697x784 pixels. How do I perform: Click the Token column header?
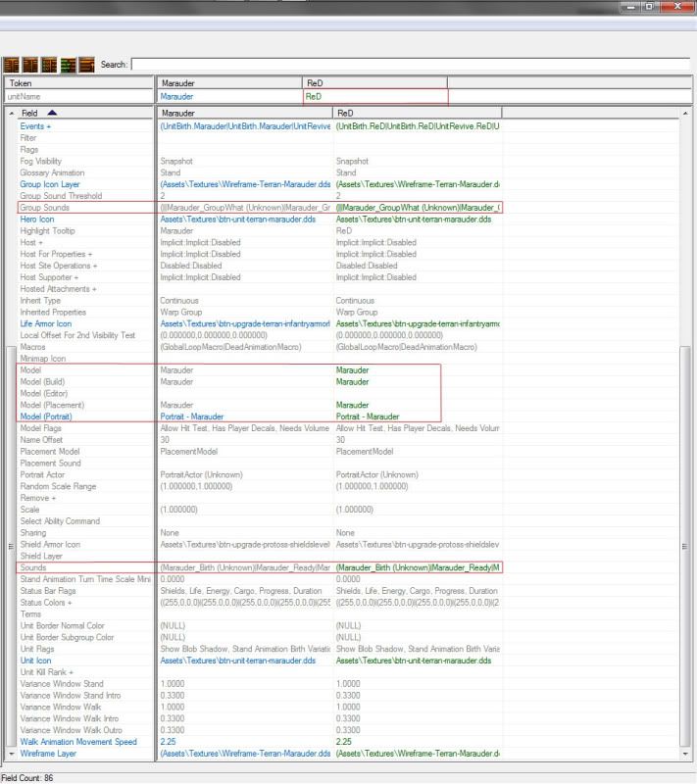click(79, 83)
